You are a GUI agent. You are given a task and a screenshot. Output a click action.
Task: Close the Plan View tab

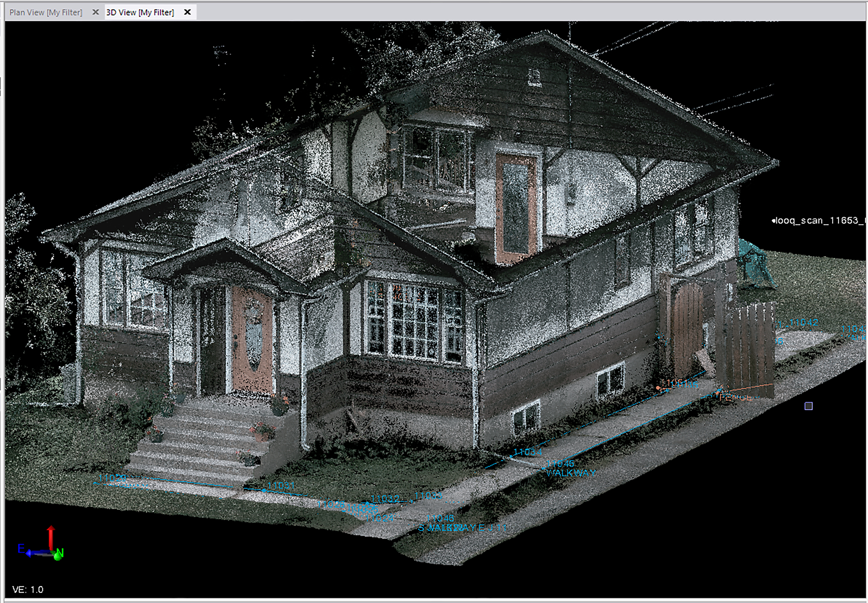95,12
